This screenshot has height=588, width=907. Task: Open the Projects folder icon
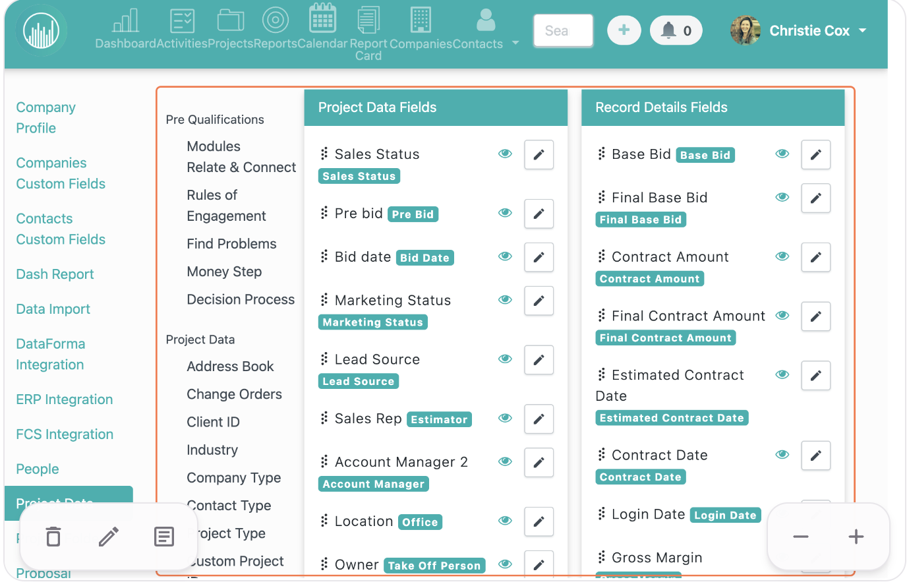tap(231, 20)
